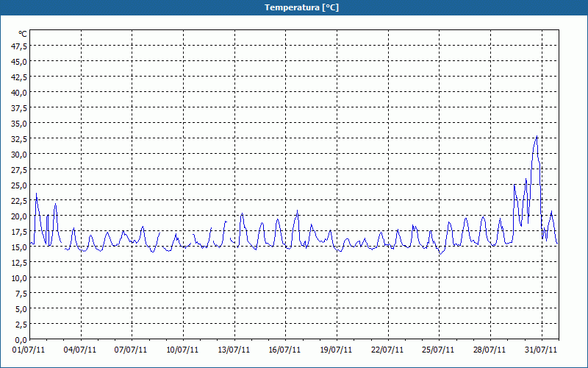Click the 25/07/11 date label
The height and width of the screenshot is (368, 588).
(438, 350)
